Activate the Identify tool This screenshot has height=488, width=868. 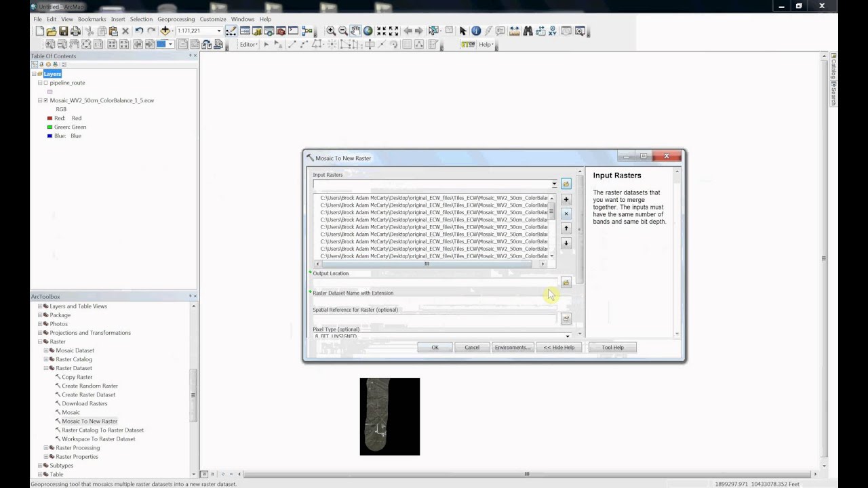[x=476, y=31]
